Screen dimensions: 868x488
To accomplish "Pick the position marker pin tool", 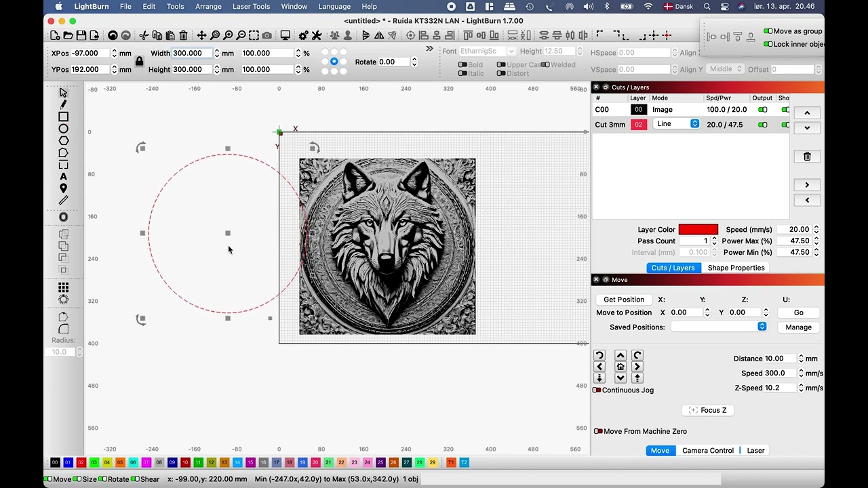I will pyautogui.click(x=63, y=188).
